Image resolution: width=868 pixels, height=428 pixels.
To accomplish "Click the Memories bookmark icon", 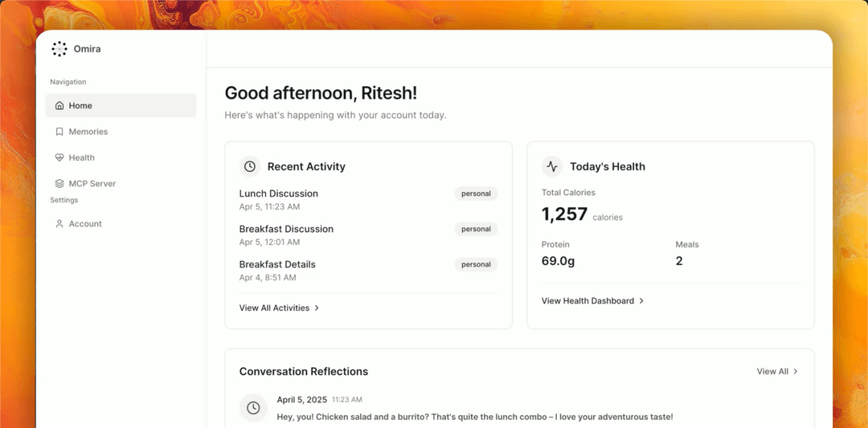I will (59, 132).
